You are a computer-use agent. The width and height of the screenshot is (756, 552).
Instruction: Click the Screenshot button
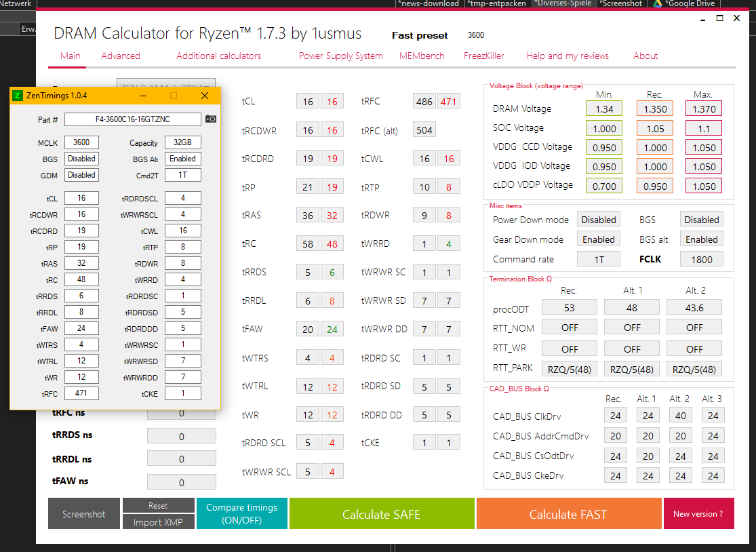point(84,513)
